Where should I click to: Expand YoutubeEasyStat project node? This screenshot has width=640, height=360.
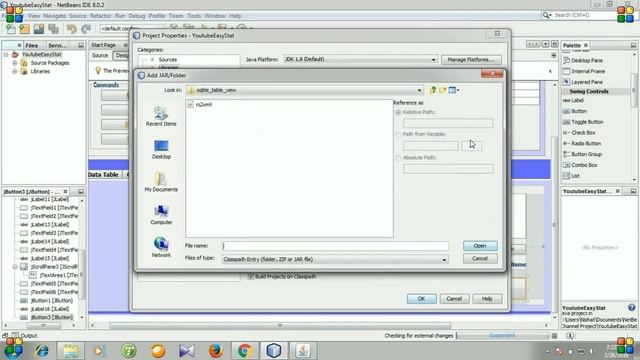click(6, 54)
